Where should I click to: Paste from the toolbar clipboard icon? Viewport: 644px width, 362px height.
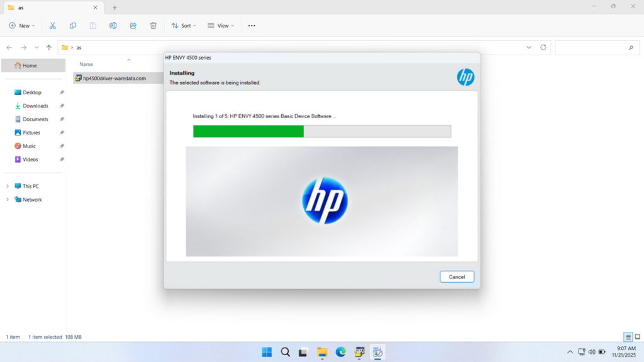93,25
